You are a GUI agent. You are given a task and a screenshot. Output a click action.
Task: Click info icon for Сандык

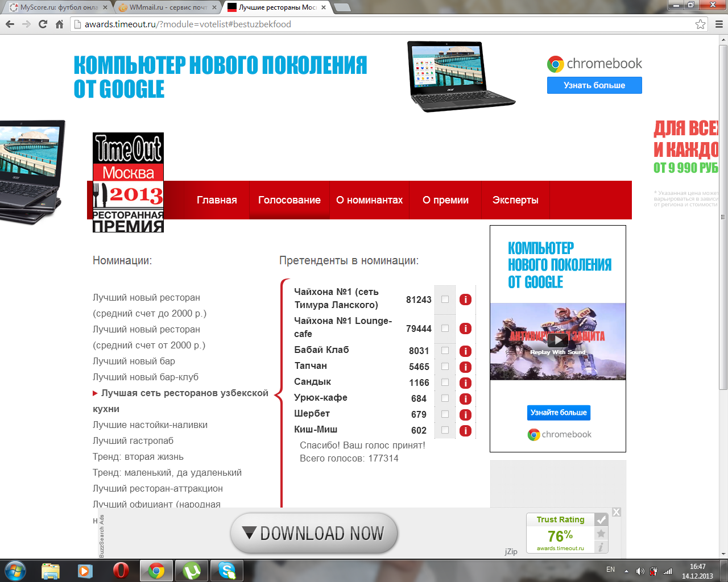coord(465,383)
